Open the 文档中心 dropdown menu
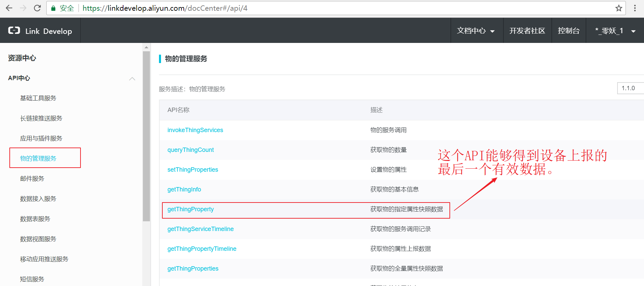 [476, 31]
